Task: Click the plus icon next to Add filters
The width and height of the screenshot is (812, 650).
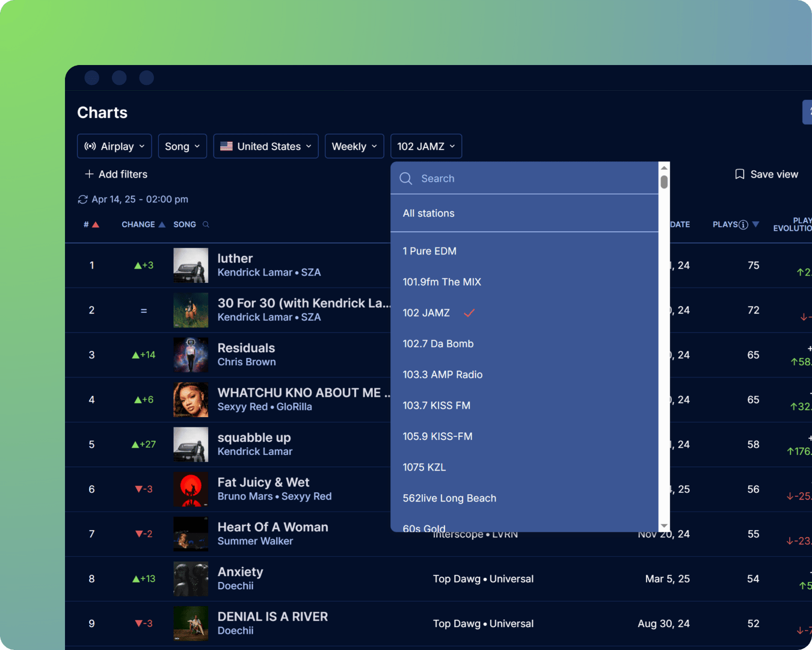Action: (88, 174)
